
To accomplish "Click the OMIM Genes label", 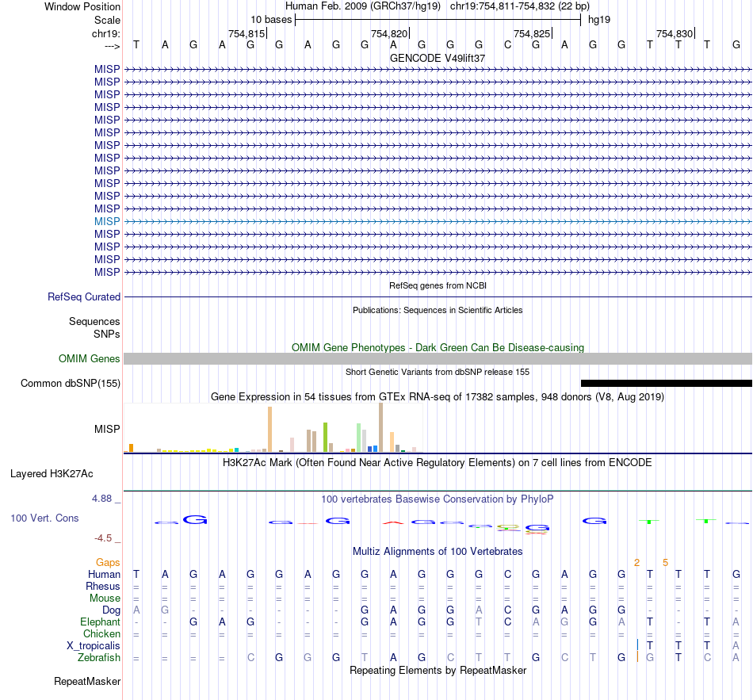I will pos(89,359).
